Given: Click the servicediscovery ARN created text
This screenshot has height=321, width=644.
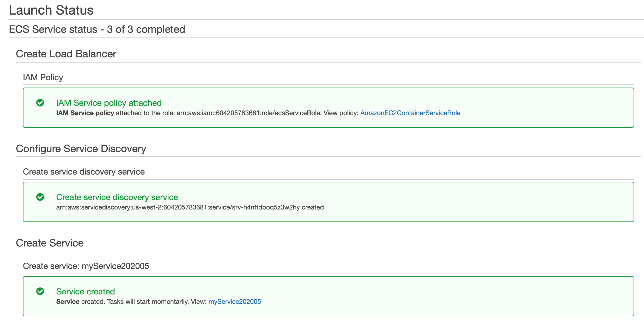Looking at the screenshot, I should (x=190, y=207).
